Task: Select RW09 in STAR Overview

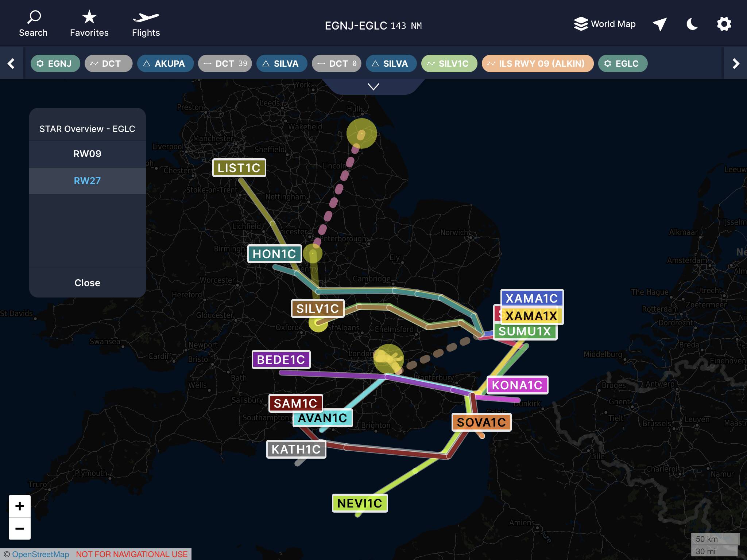Action: pyautogui.click(x=87, y=154)
